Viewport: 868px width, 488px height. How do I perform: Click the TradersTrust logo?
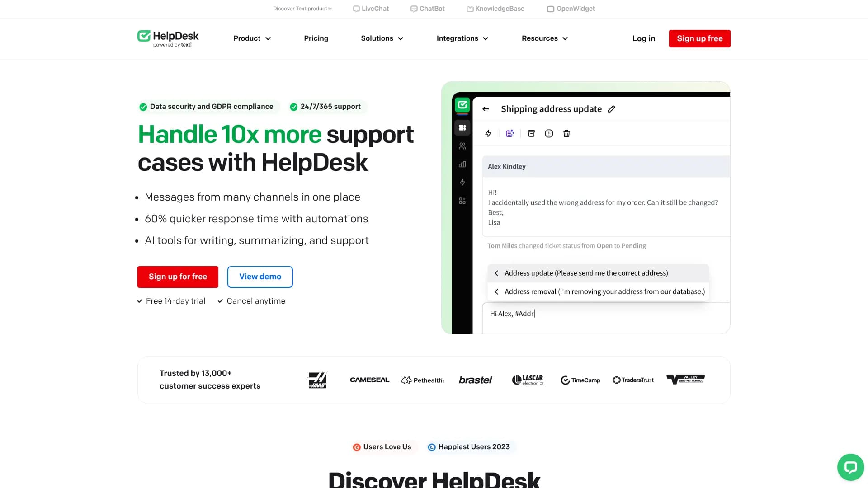coord(633,380)
